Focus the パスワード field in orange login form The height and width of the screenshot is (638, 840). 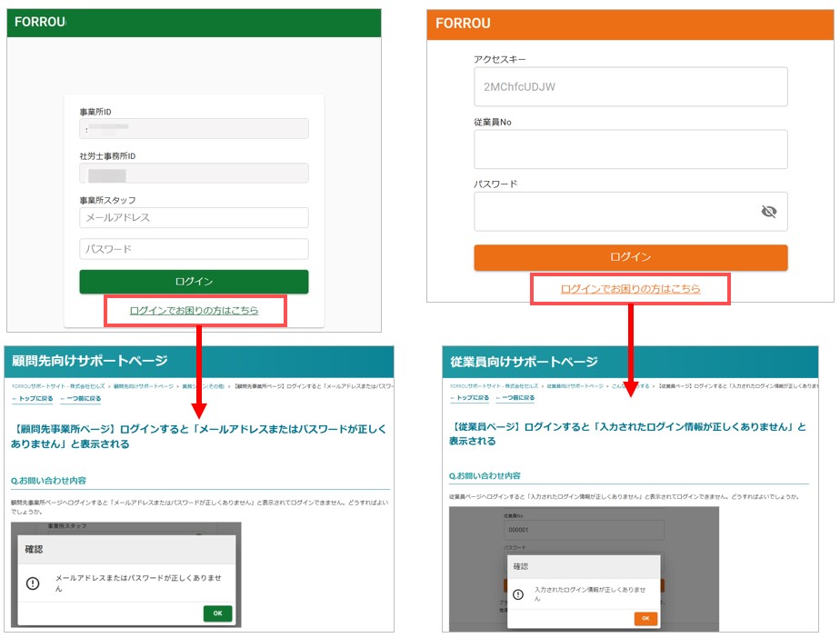[631, 212]
